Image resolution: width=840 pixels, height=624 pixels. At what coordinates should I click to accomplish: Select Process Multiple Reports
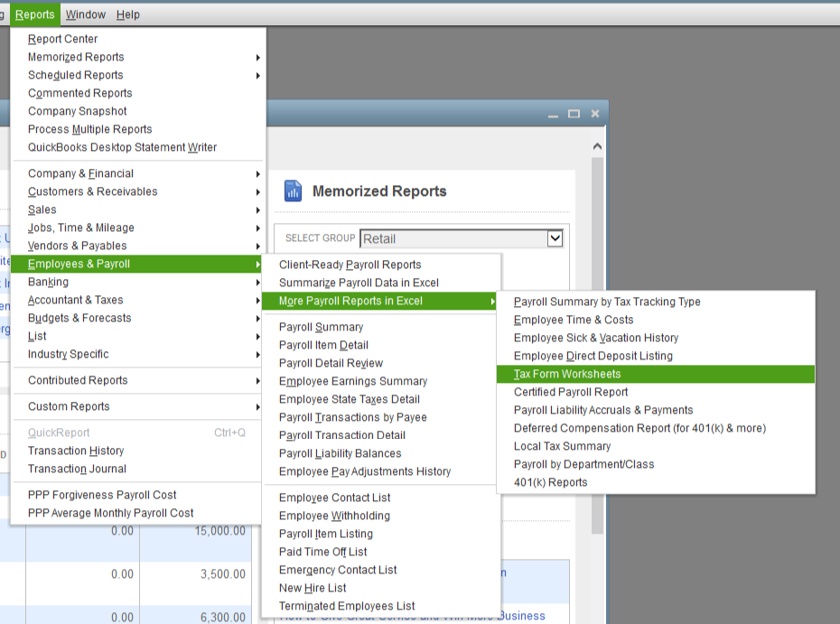click(x=137, y=130)
